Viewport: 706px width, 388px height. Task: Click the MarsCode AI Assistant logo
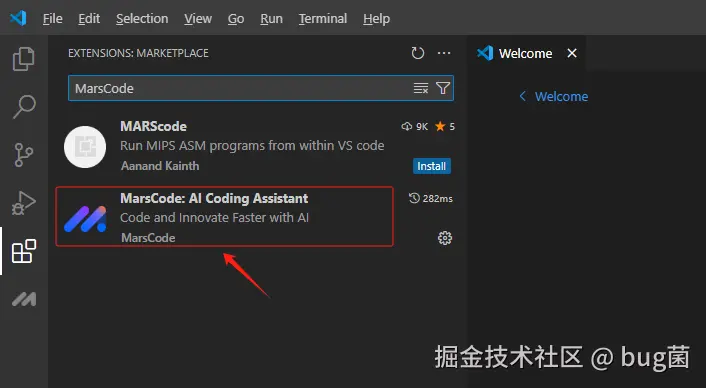(x=85, y=219)
